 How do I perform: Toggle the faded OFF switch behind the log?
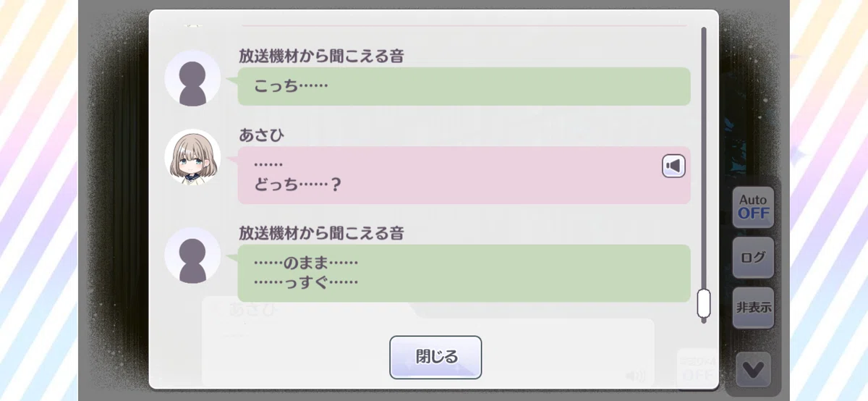(x=697, y=368)
